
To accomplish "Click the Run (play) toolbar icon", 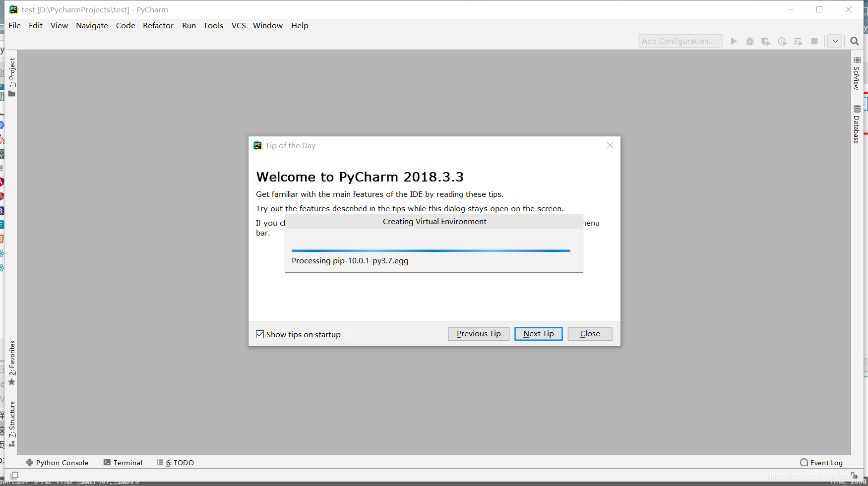I will click(x=734, y=41).
